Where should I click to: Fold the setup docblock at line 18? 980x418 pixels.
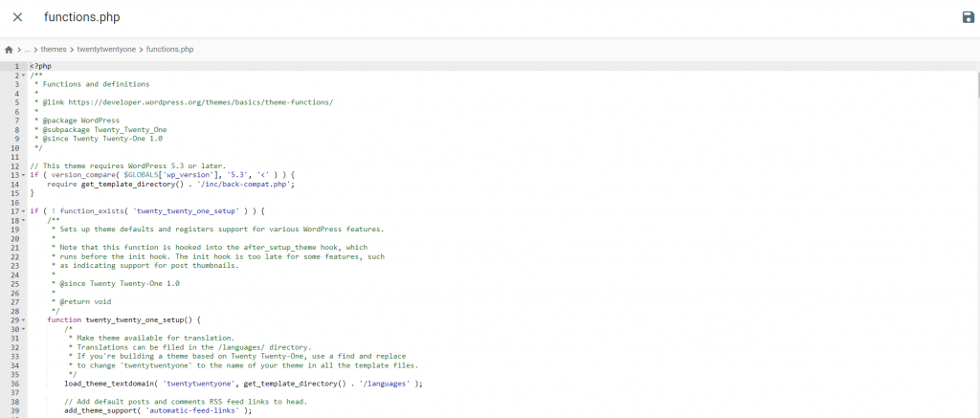click(23, 220)
